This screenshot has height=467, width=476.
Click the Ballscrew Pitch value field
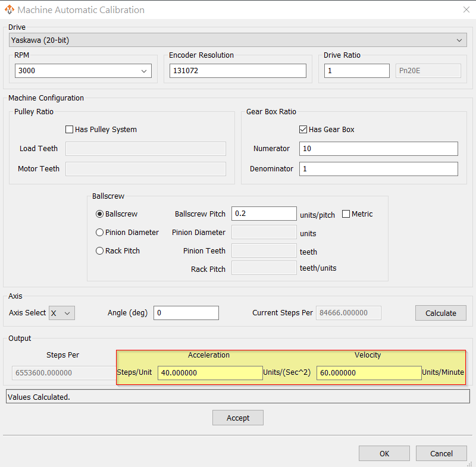coord(264,214)
